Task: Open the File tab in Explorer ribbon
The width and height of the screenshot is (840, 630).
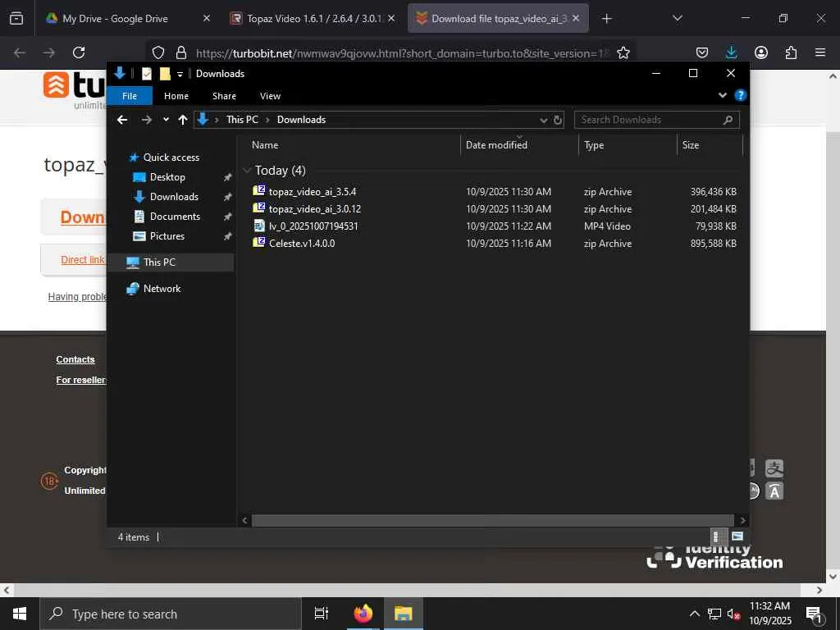Action: pos(130,96)
